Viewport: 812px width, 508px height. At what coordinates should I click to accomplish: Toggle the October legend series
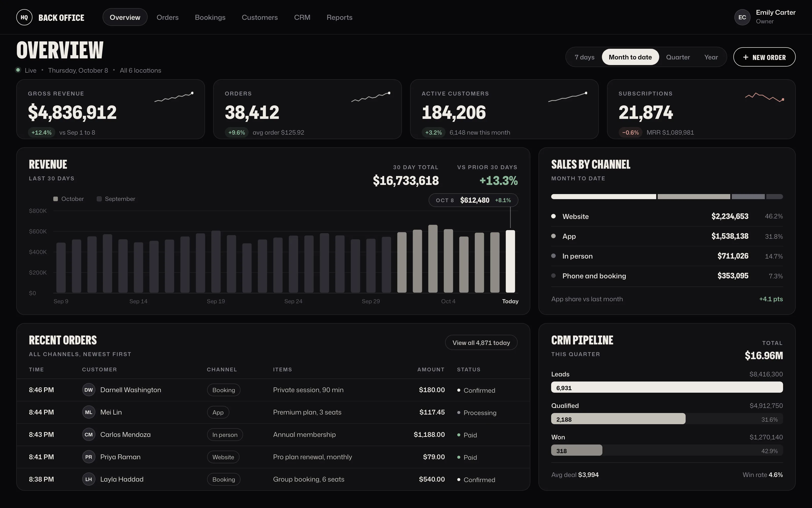pyautogui.click(x=69, y=199)
